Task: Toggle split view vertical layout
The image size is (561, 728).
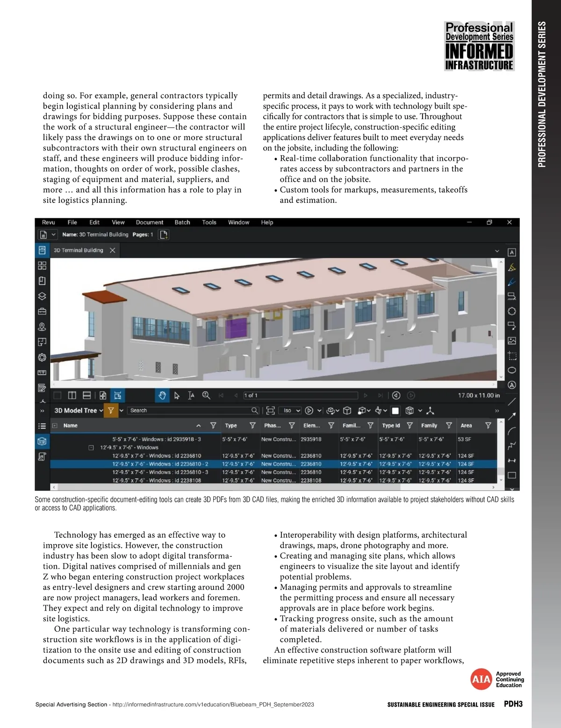Action: (x=72, y=395)
